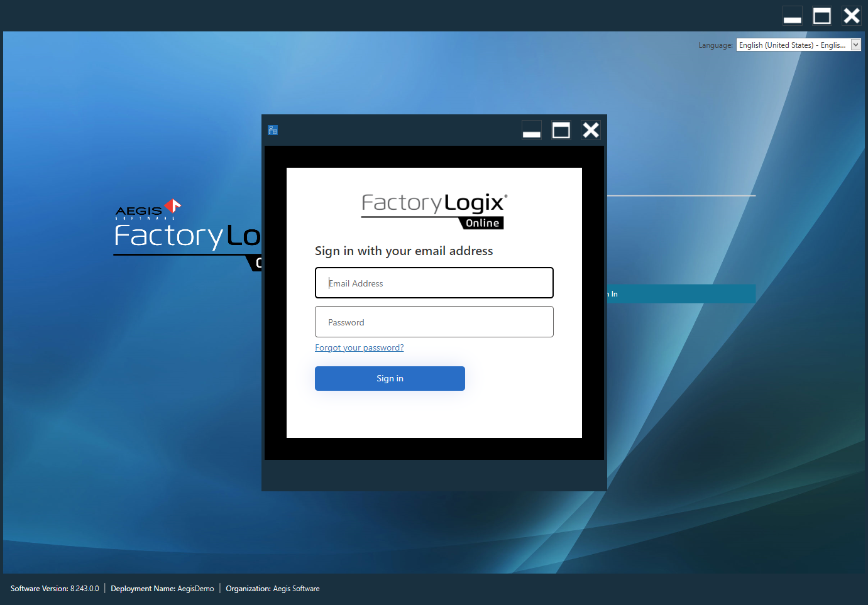Click the FactoryLogix Online logo in the dialog
The height and width of the screenshot is (605, 868).
point(434,210)
